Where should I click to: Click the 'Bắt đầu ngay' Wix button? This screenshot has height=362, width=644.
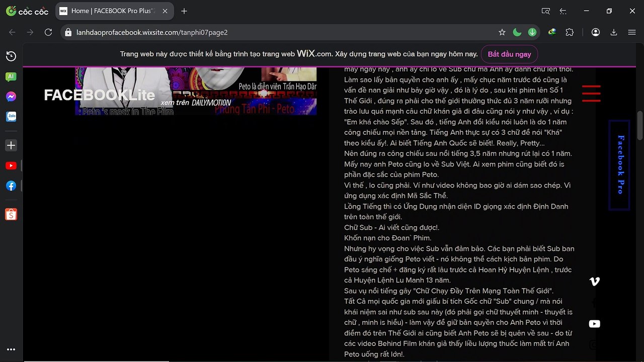click(509, 54)
